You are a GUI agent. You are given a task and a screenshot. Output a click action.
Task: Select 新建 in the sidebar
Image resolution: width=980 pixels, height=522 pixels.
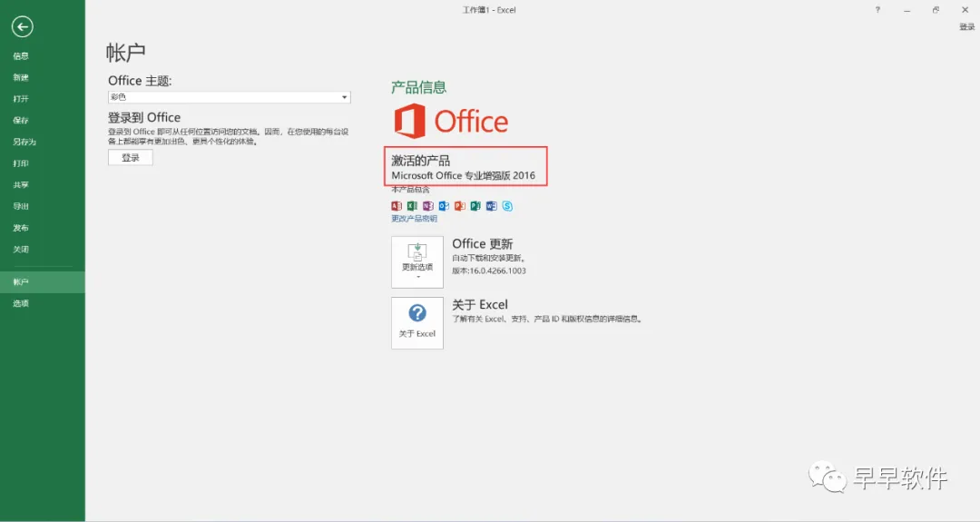coord(43,77)
